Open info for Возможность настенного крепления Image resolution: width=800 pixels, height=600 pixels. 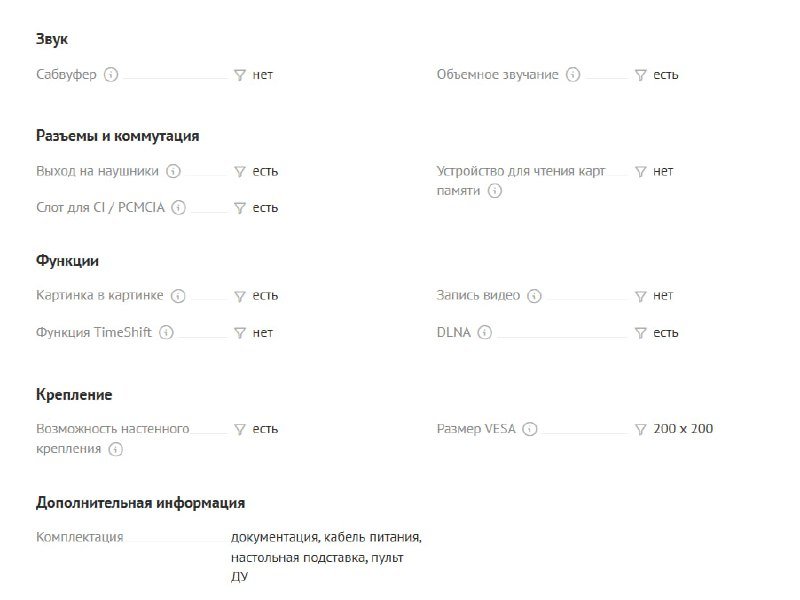116,450
